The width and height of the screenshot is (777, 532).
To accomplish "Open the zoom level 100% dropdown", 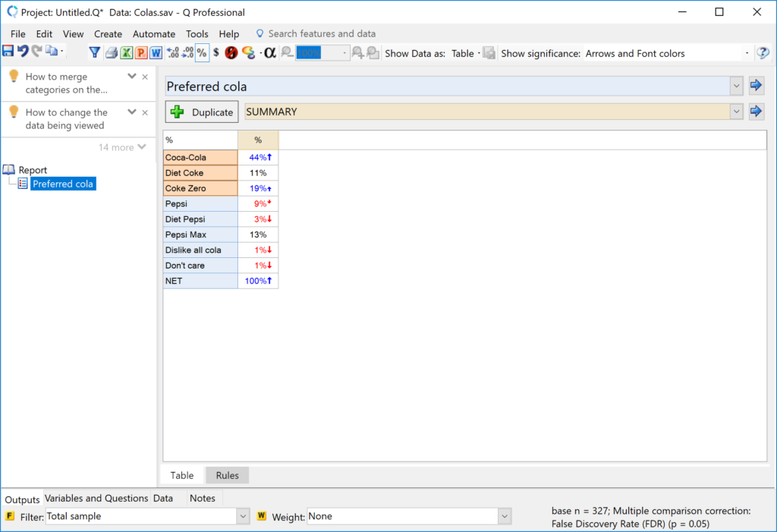I will coord(344,53).
